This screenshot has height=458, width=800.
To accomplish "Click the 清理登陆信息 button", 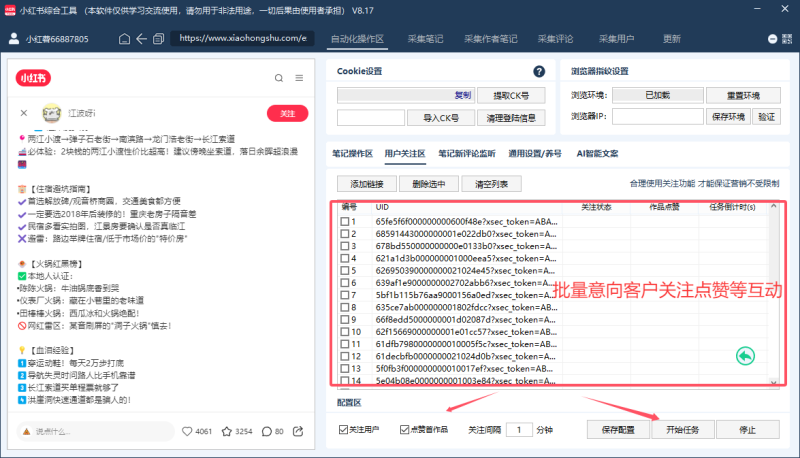I will pyautogui.click(x=511, y=118).
